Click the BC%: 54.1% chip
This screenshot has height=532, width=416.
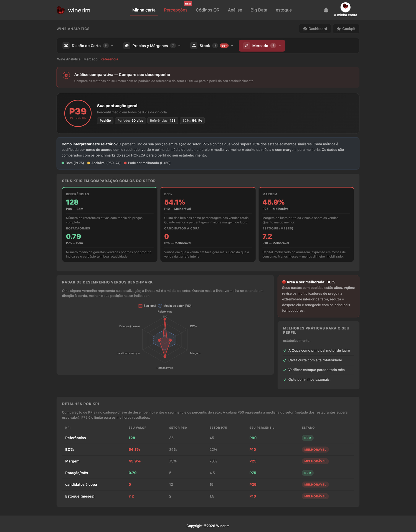pos(192,121)
